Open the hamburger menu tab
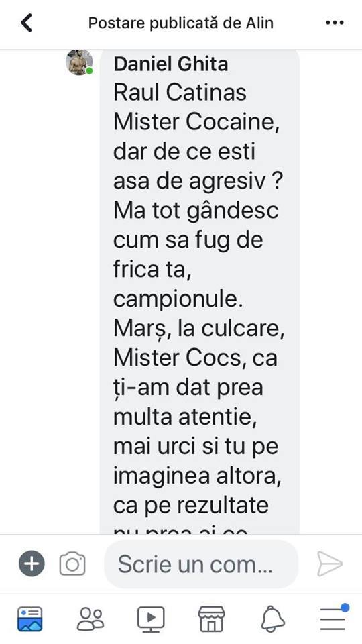 333,619
